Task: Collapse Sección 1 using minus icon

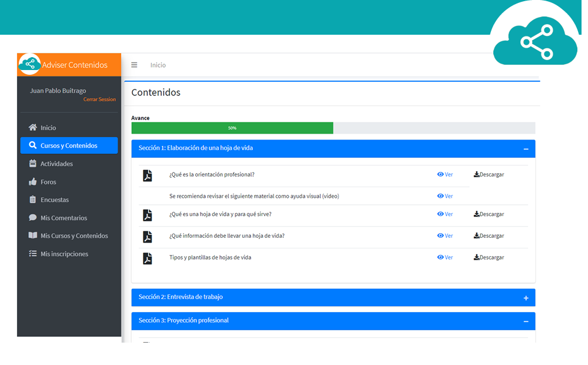Action: coord(526,149)
